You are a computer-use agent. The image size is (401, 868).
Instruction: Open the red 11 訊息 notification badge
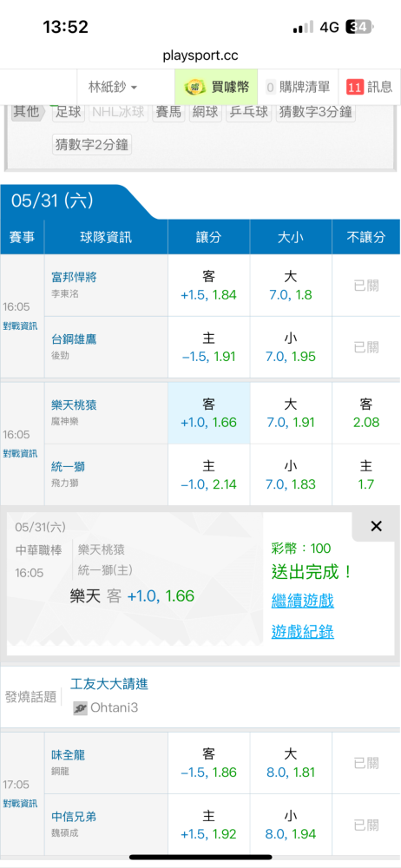369,87
